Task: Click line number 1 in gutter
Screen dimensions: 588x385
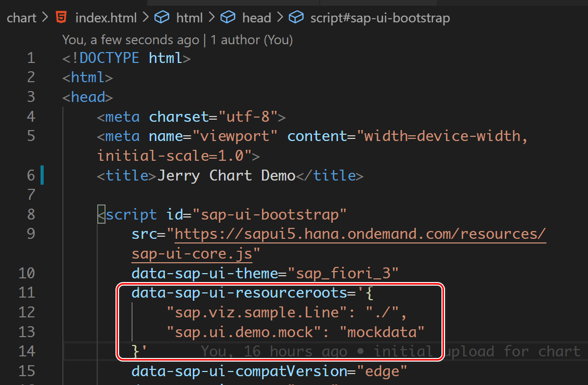Action: pos(31,58)
